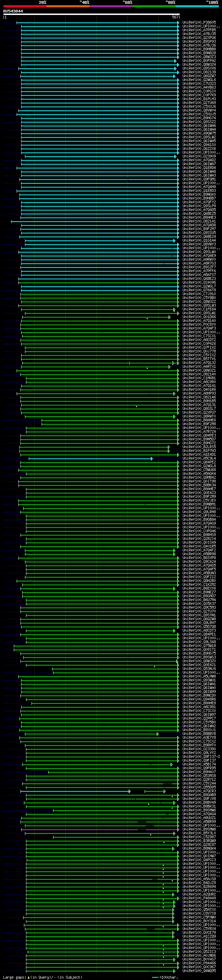Click the red 20% identity scale segment
Screen dimensions: 222x980
[x=25, y=6]
